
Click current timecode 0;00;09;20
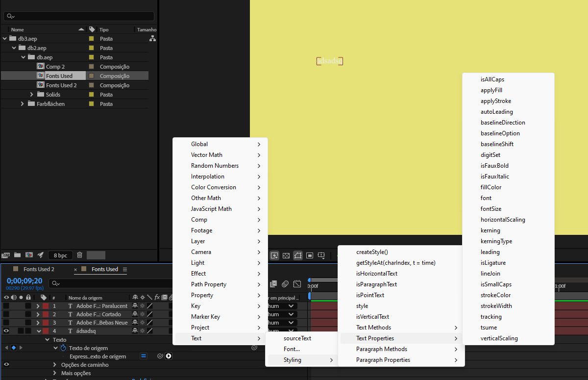(24, 281)
